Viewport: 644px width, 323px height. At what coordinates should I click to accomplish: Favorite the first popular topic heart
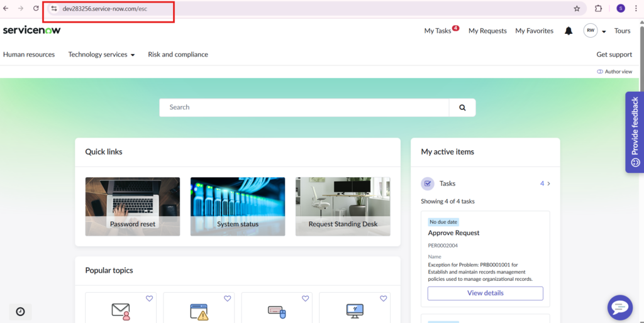coord(149,298)
